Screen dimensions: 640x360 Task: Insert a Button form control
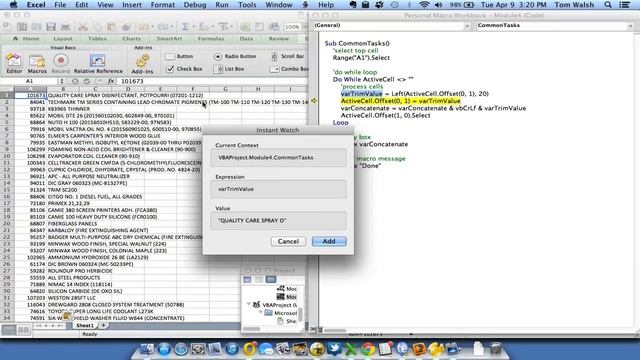point(179,56)
